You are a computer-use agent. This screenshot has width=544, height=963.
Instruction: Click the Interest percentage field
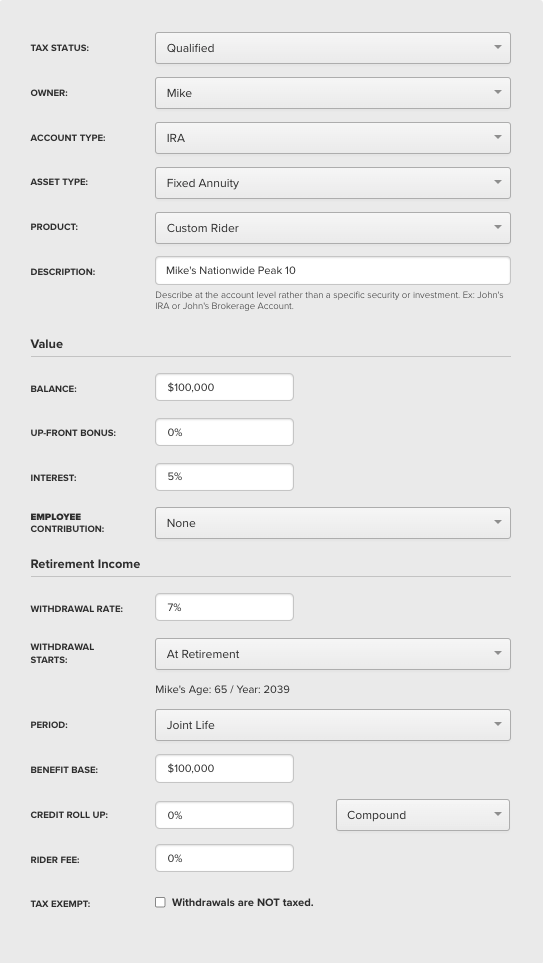pyautogui.click(x=224, y=477)
